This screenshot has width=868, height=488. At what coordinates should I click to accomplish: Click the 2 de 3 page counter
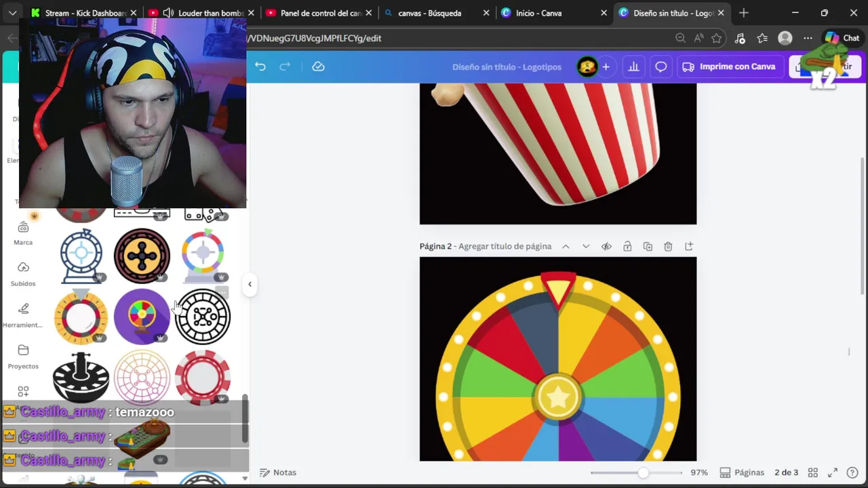point(786,472)
